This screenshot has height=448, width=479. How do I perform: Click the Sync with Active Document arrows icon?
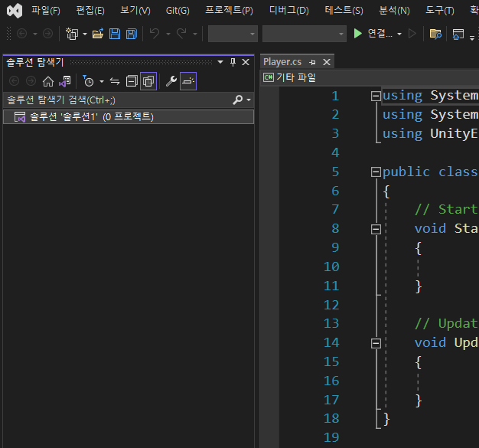coord(115,81)
